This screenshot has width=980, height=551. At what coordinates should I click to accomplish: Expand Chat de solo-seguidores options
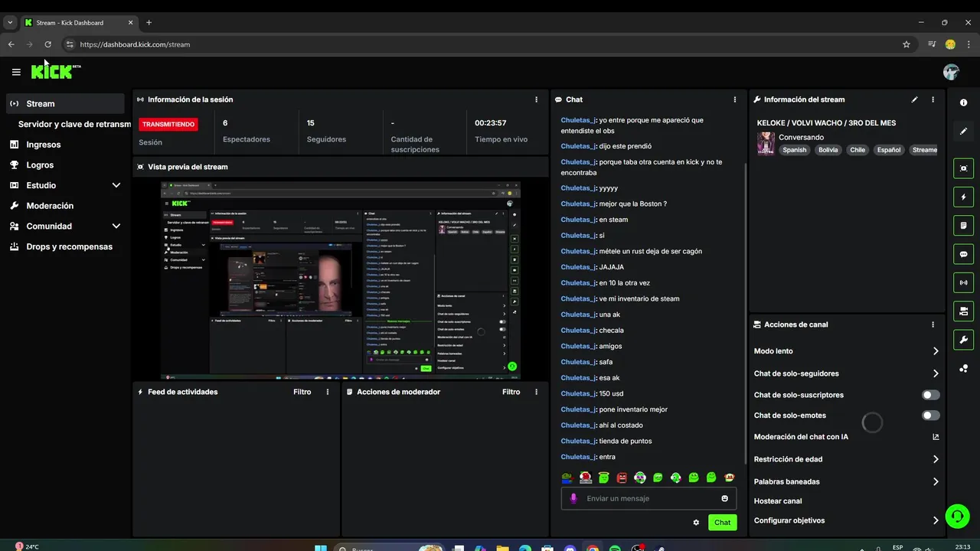point(936,373)
